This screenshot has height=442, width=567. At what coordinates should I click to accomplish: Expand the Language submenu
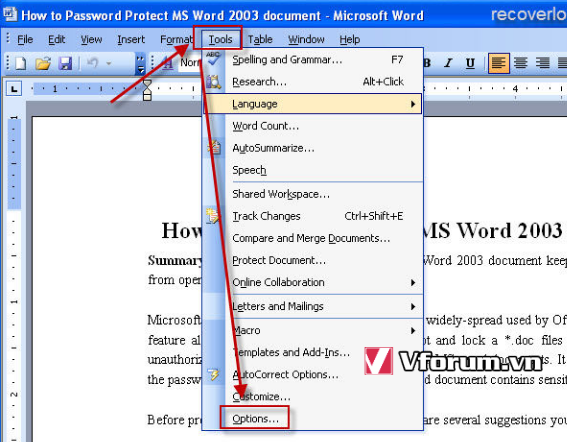[313, 104]
